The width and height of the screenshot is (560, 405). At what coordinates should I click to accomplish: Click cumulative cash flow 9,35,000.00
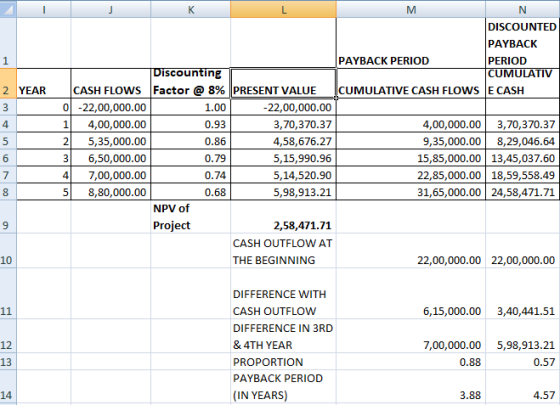[411, 141]
